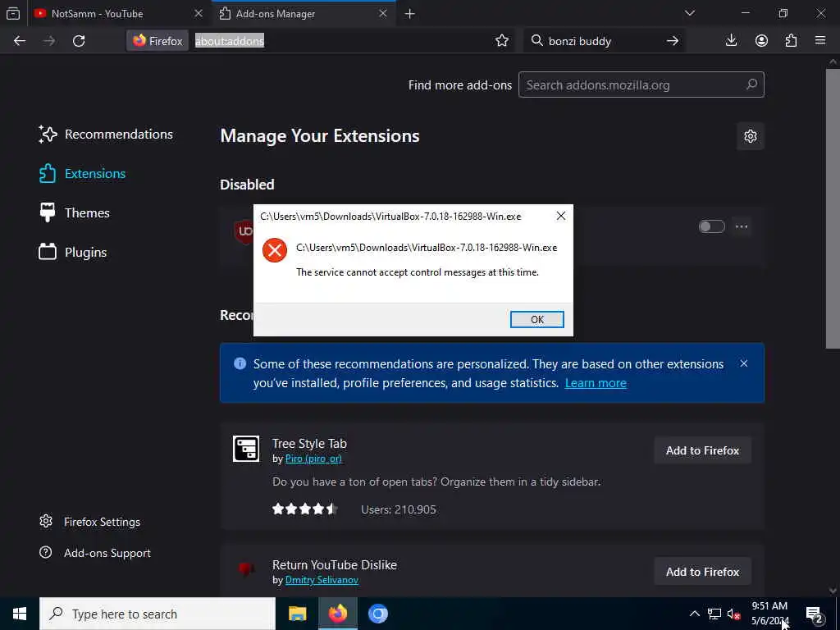The image size is (840, 630).
Task: Click the muted volume tray icon
Action: (x=734, y=614)
